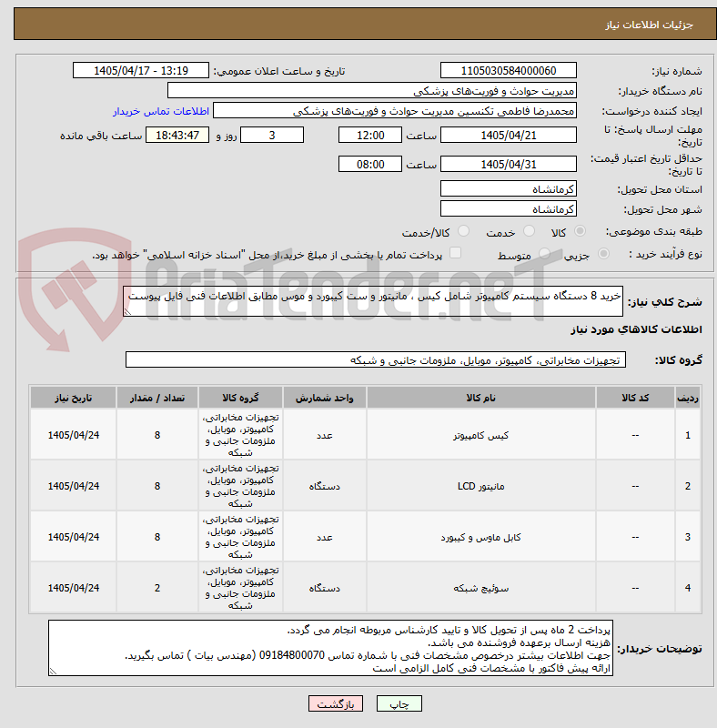Click the general need description text area

coord(373,301)
